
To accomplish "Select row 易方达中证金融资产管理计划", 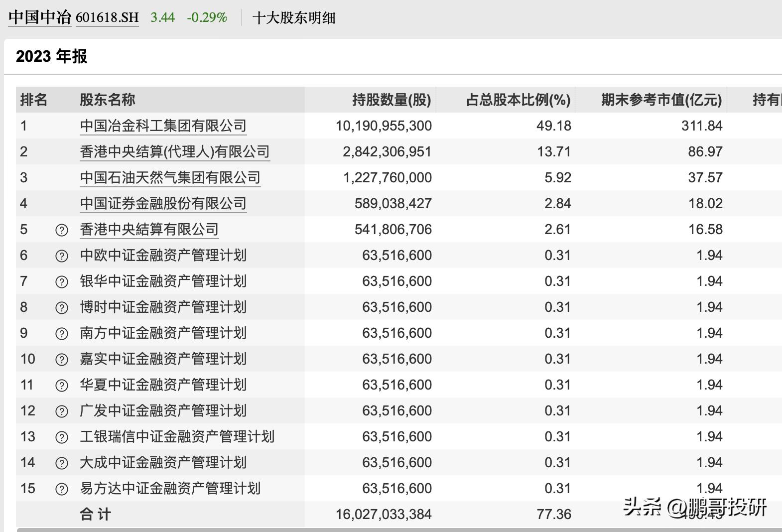I will point(399,489).
